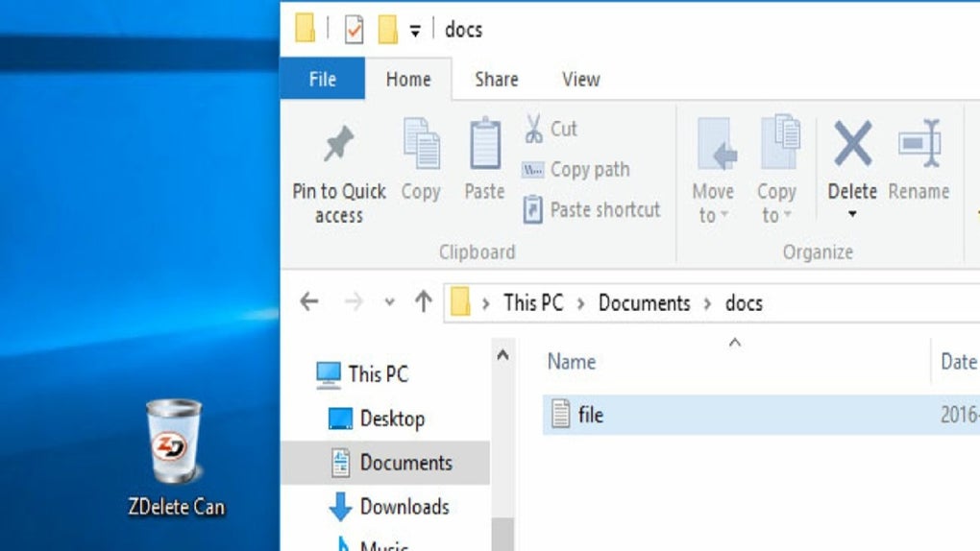Screen dimensions: 980x551
Task: Select Music in navigation pane
Action: pyautogui.click(x=373, y=544)
